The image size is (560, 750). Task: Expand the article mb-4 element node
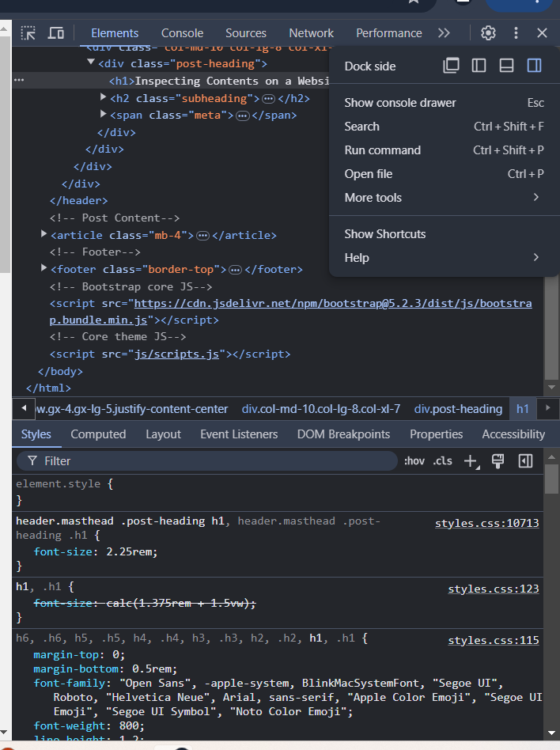(x=44, y=235)
